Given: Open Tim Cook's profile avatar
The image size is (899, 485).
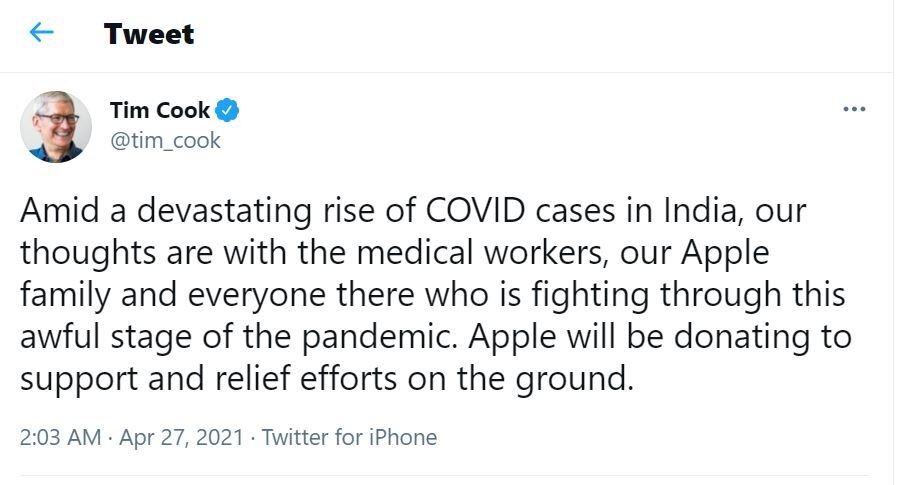Looking at the screenshot, I should (56, 127).
